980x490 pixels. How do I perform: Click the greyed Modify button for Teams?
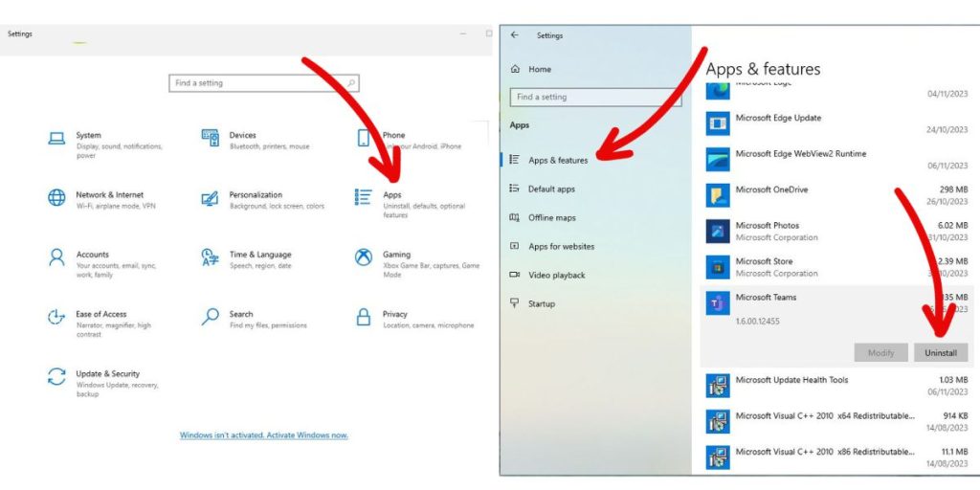880,352
